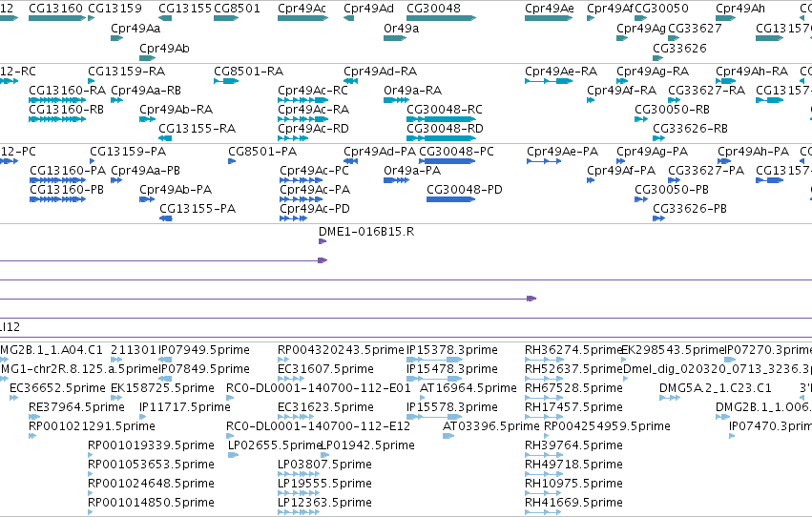Click the CG30050-RB transcript label
This screenshot has width=812, height=517.
pos(672,110)
